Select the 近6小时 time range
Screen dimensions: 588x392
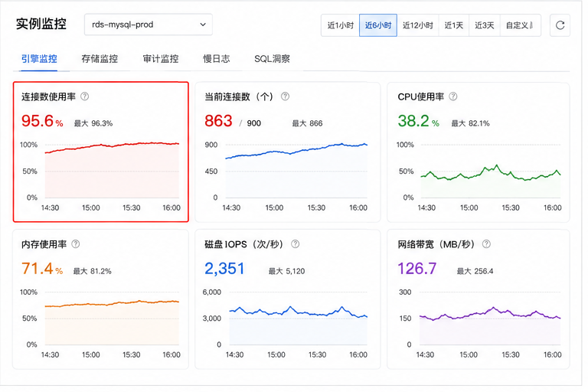pyautogui.click(x=378, y=25)
